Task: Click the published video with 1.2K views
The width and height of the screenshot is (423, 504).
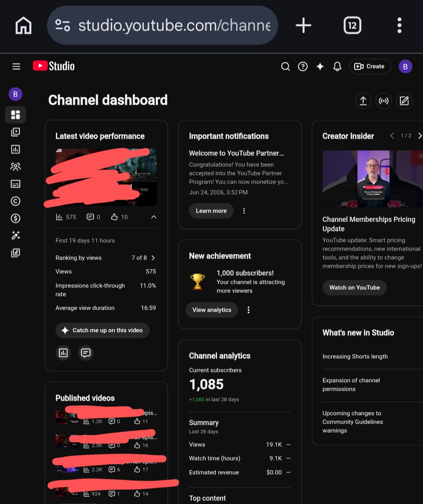Action: tap(107, 417)
